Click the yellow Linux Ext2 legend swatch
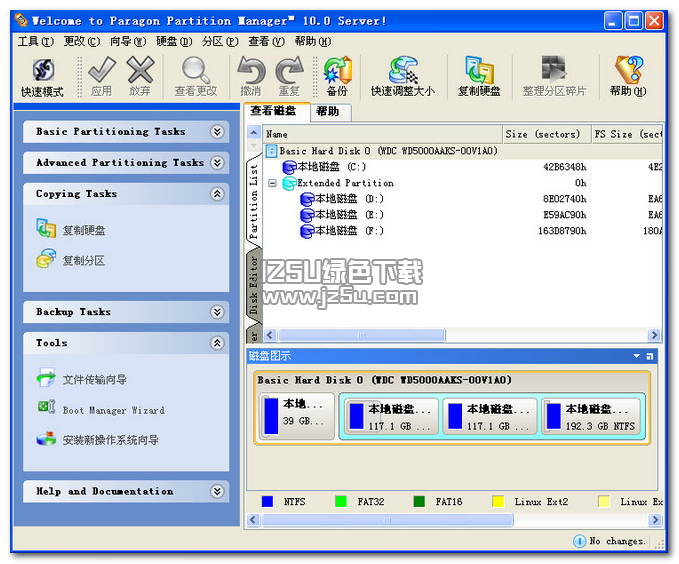The width and height of the screenshot is (679, 564). click(498, 502)
